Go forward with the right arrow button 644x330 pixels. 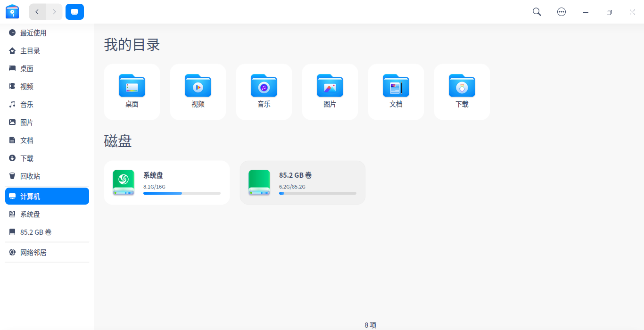point(54,12)
